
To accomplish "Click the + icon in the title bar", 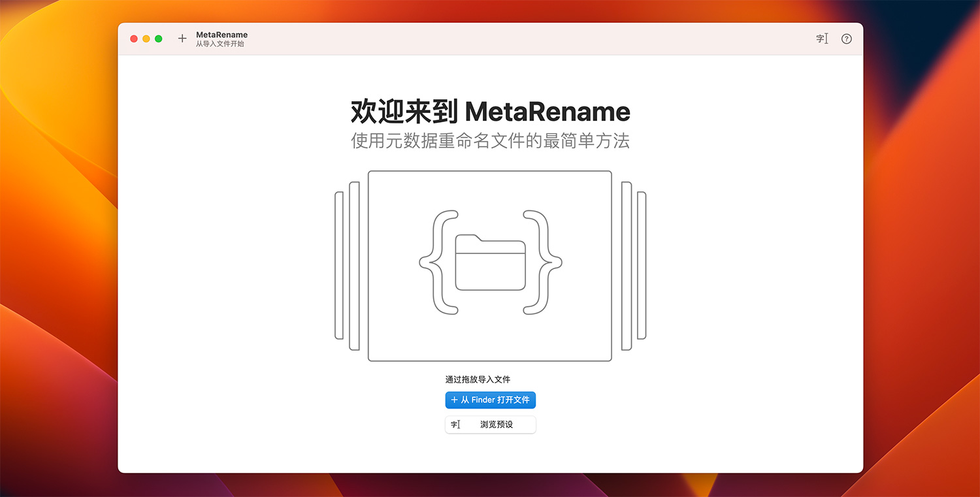I will 182,39.
